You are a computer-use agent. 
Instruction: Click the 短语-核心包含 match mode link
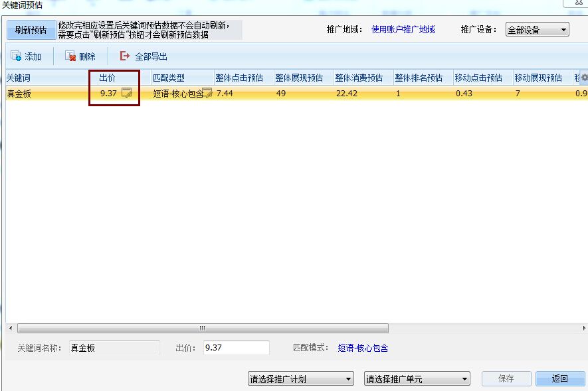click(364, 347)
